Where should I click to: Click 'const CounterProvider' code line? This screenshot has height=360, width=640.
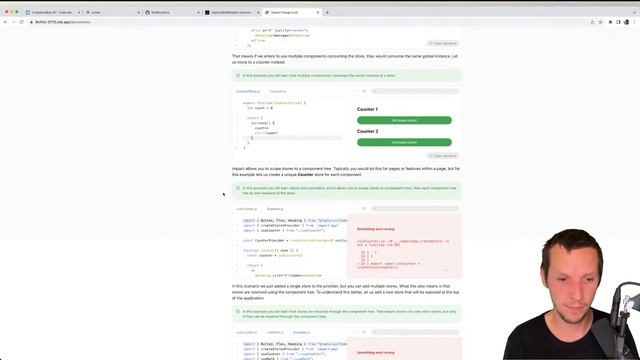pos(295,241)
